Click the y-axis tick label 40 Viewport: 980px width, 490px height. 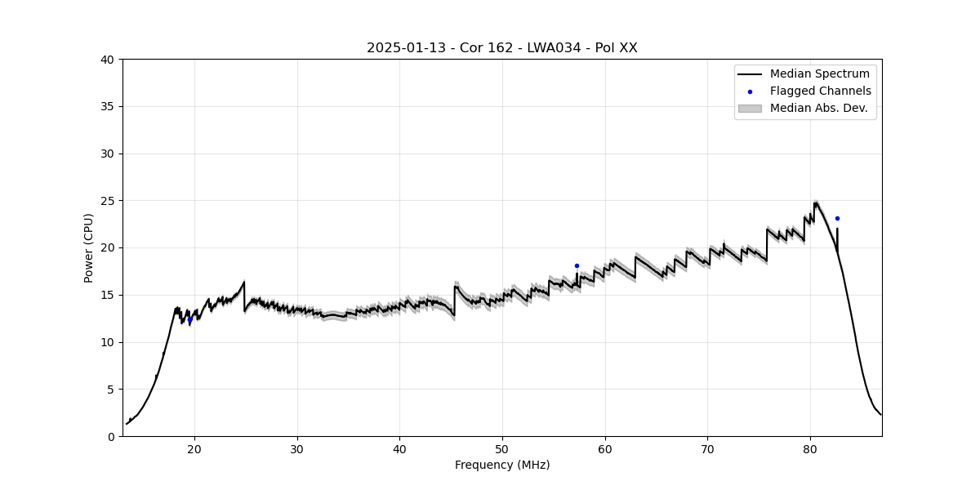click(109, 60)
